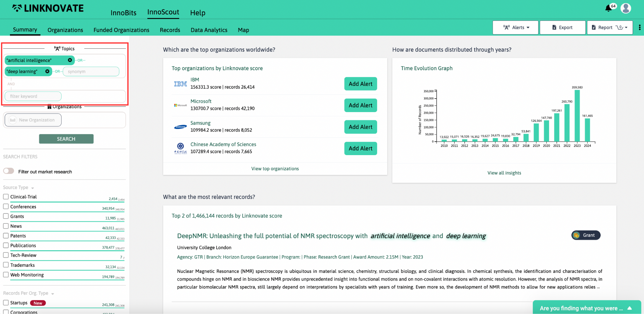Remove the "deep learning" topic chip
The width and height of the screenshot is (644, 314).
[47, 71]
